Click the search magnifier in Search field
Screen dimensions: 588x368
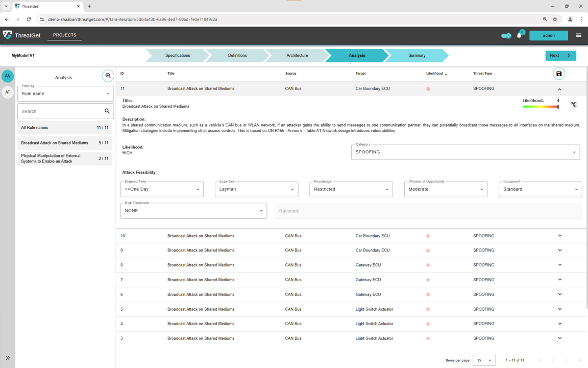click(107, 111)
